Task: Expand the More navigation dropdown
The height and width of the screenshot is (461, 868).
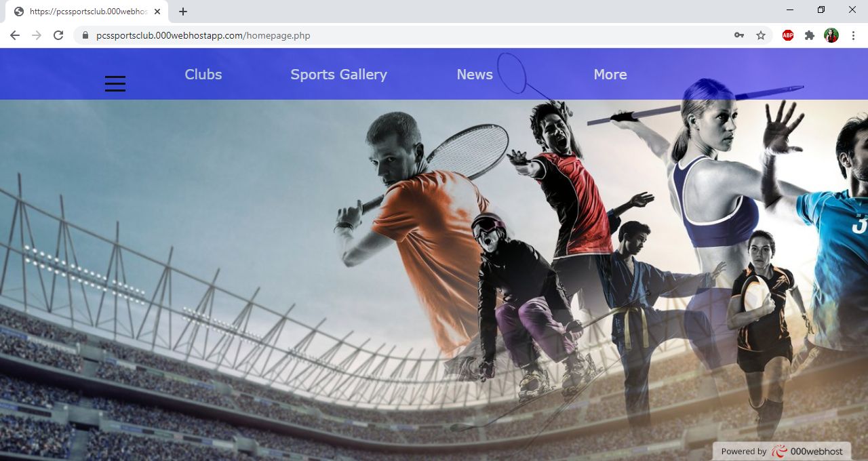Action: coord(610,75)
